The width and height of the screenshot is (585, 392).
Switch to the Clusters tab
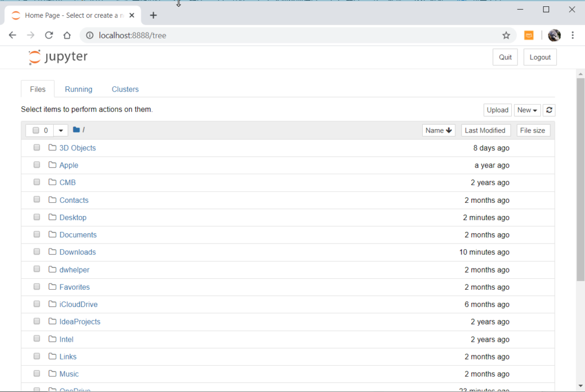click(x=125, y=89)
